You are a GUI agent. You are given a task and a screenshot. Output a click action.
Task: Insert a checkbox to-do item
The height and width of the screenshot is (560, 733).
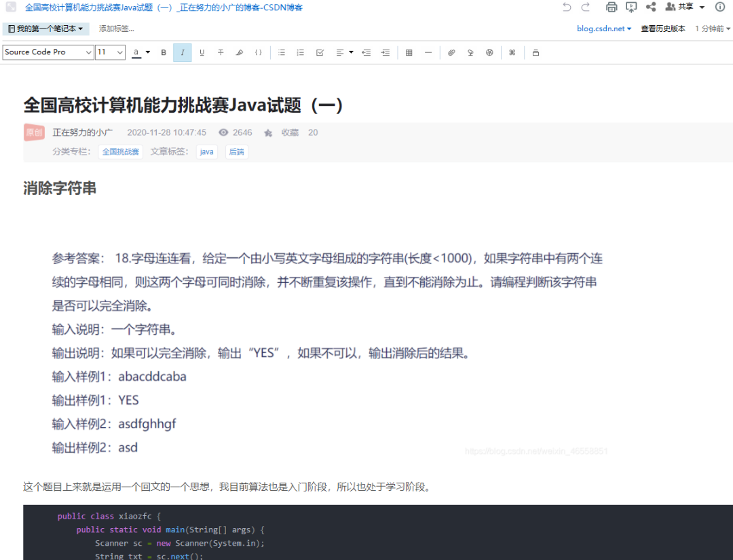click(320, 52)
